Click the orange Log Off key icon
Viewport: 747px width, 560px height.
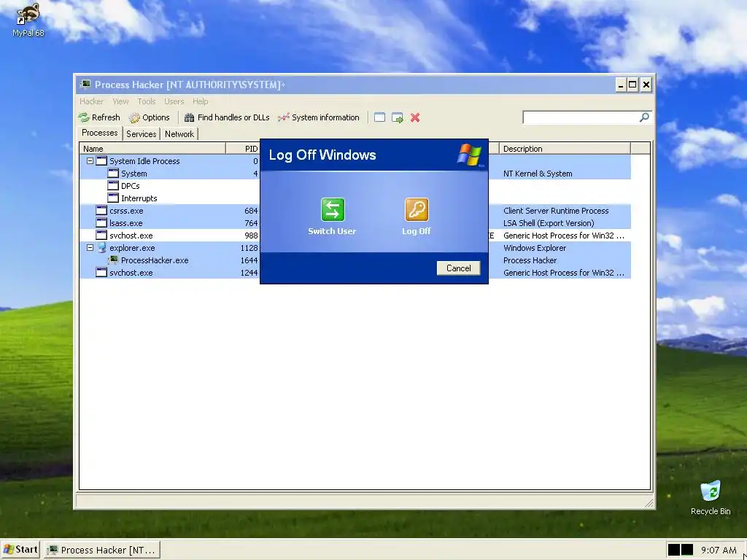coord(417,209)
